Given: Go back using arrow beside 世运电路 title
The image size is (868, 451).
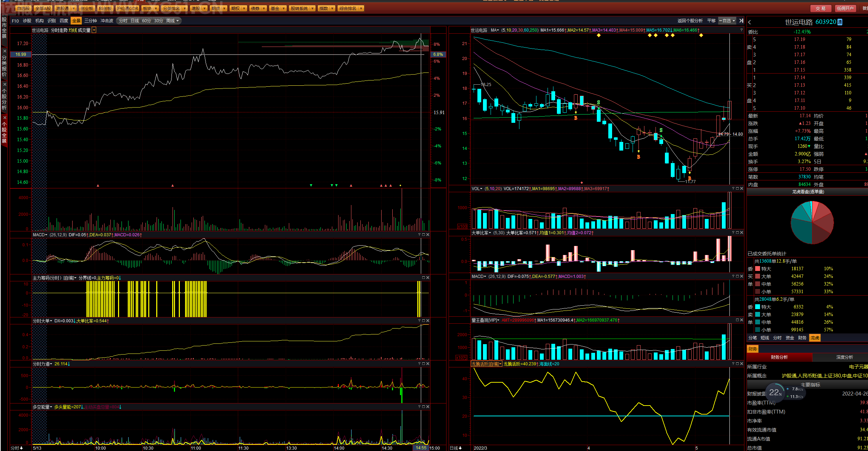Looking at the screenshot, I should pyautogui.click(x=750, y=22).
